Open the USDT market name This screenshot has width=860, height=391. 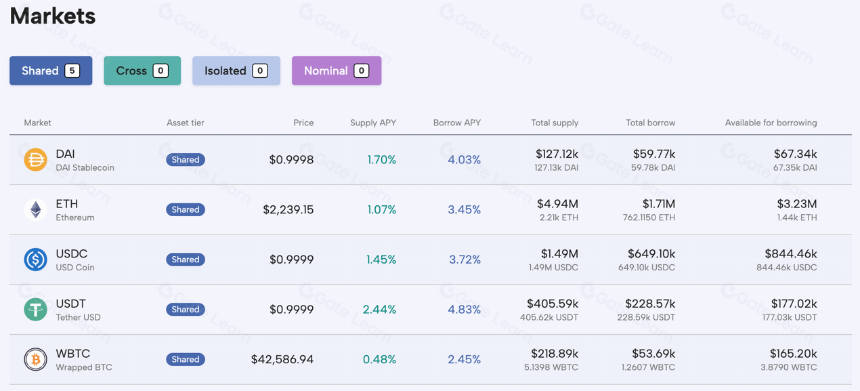71,304
